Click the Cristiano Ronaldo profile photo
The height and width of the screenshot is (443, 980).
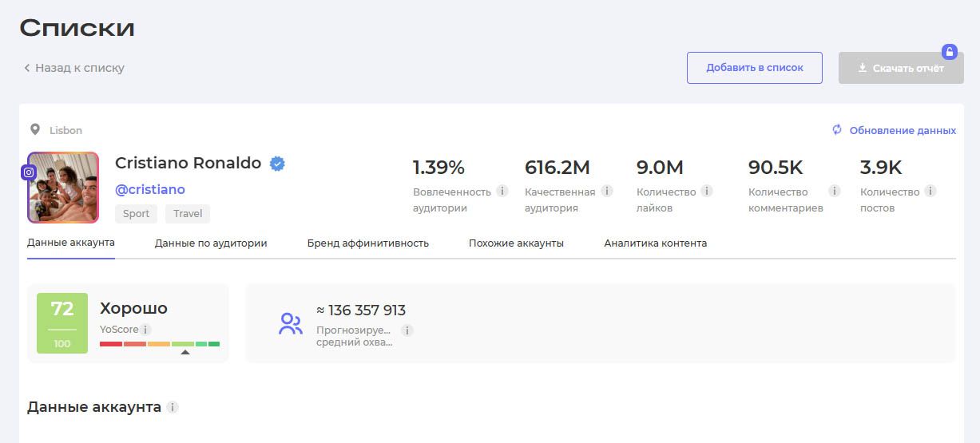click(x=63, y=188)
